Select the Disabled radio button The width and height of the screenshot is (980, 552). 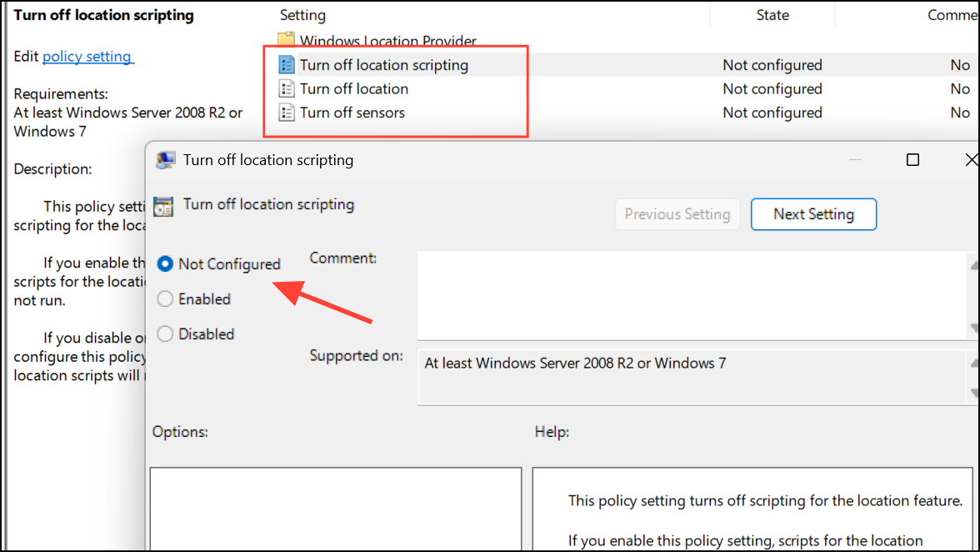coord(165,334)
